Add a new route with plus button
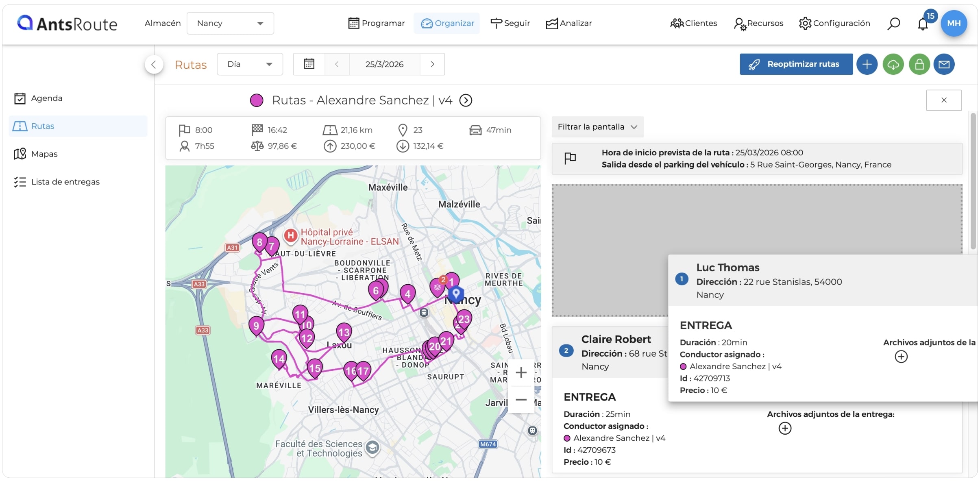Image resolution: width=980 pixels, height=481 pixels. tap(867, 64)
